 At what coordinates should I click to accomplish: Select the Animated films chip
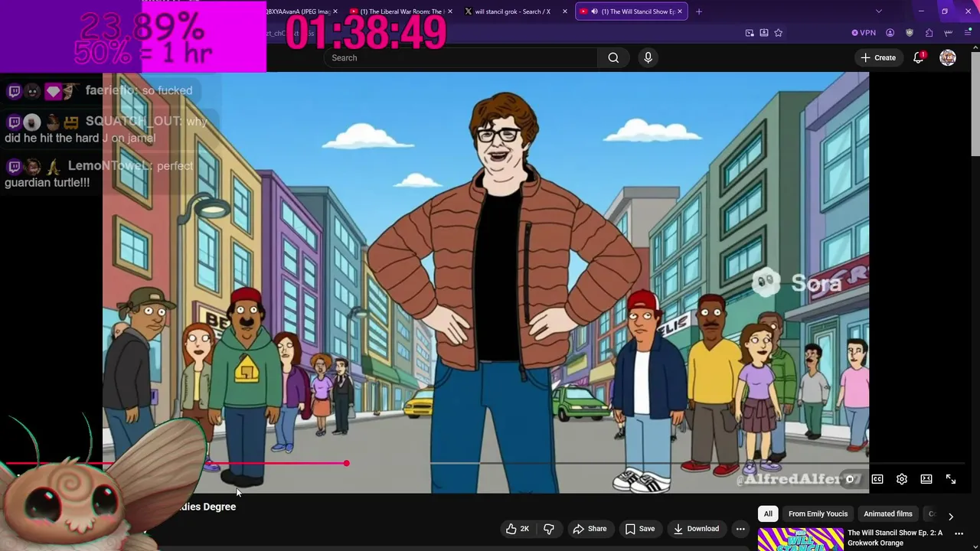[x=888, y=514]
